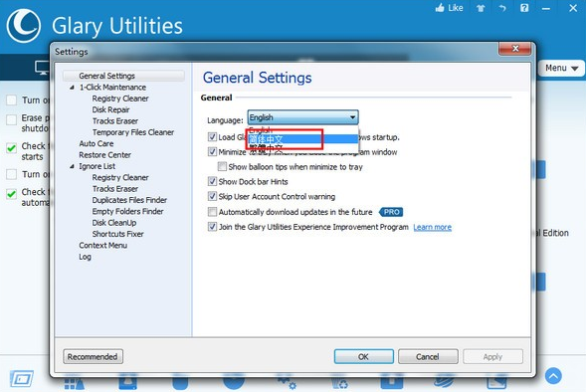This screenshot has width=586, height=392.
Task: Open Disk CleanUp ignore list
Action: (x=114, y=223)
